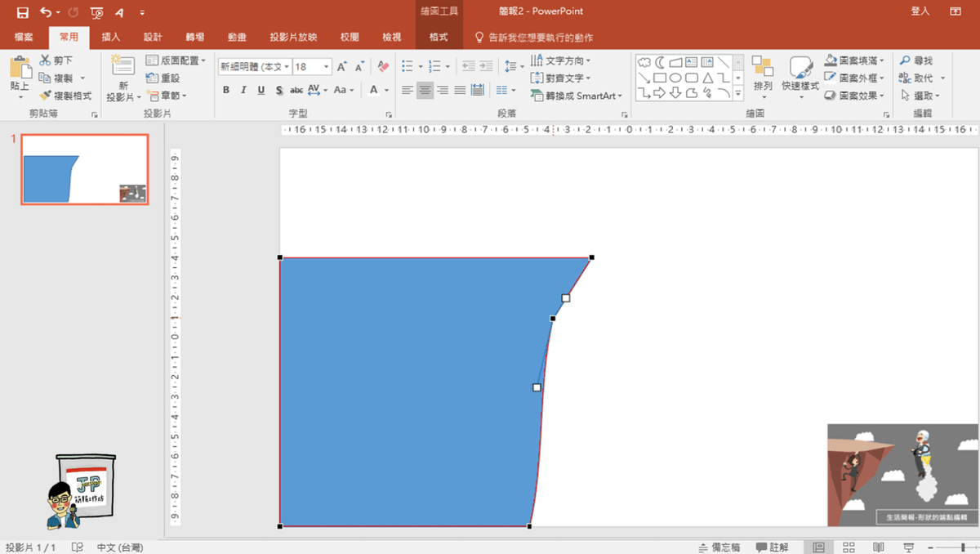Switch to Transitions (轉場) ribbon tab
The height and width of the screenshot is (554, 980).
[195, 38]
